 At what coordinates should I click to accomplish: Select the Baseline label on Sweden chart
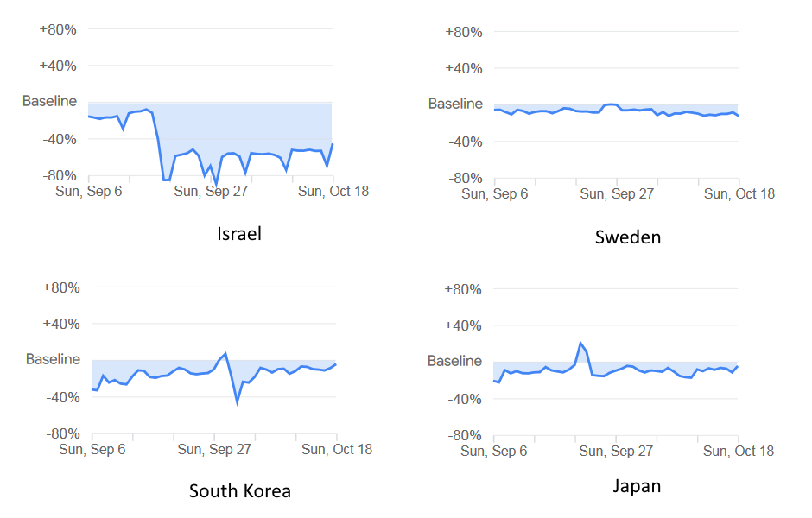(455, 104)
